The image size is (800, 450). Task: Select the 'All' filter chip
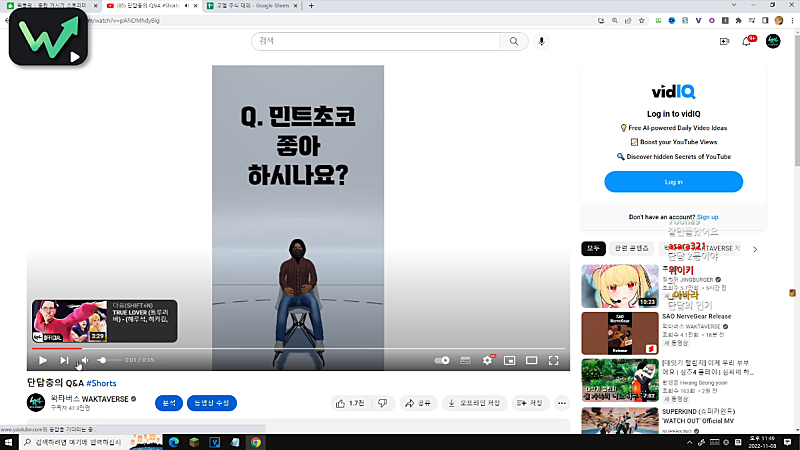pyautogui.click(x=593, y=248)
